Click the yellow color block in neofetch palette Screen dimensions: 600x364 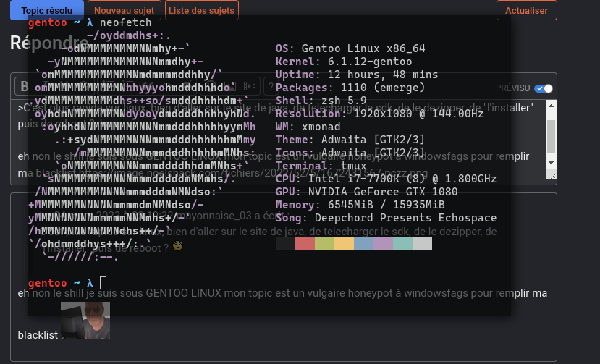(344, 244)
